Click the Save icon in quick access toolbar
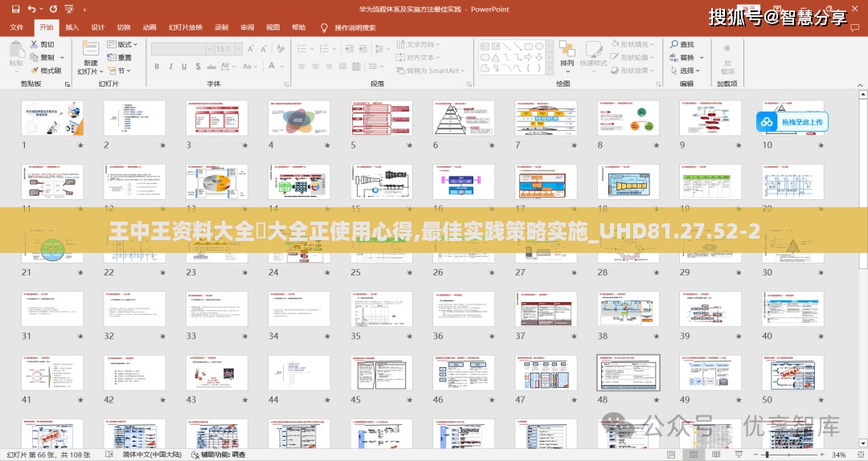This screenshot has width=868, height=461. click(16, 10)
